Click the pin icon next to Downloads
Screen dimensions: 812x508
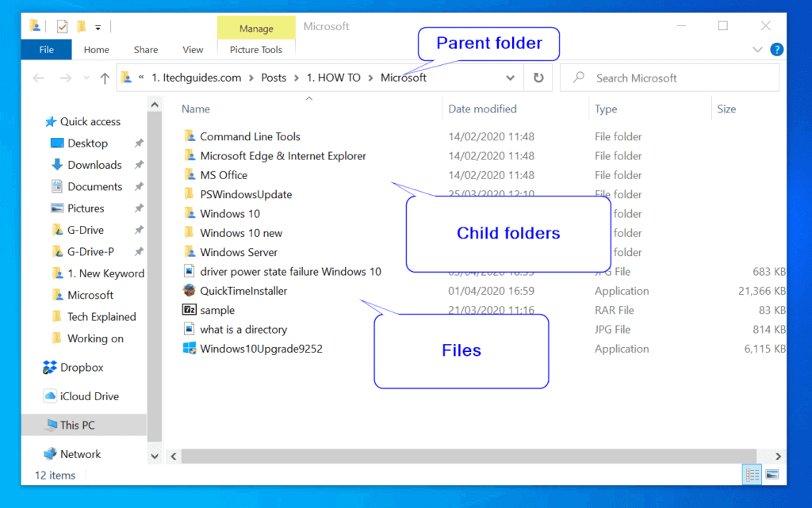click(139, 165)
